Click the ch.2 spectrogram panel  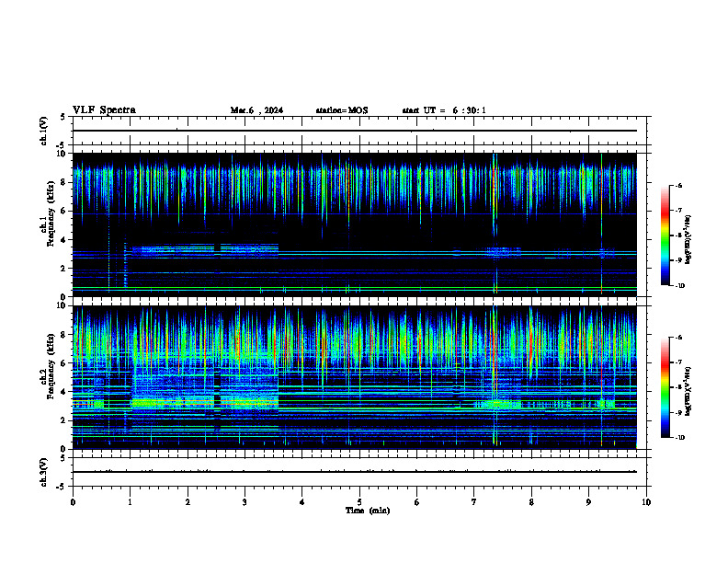(355, 377)
